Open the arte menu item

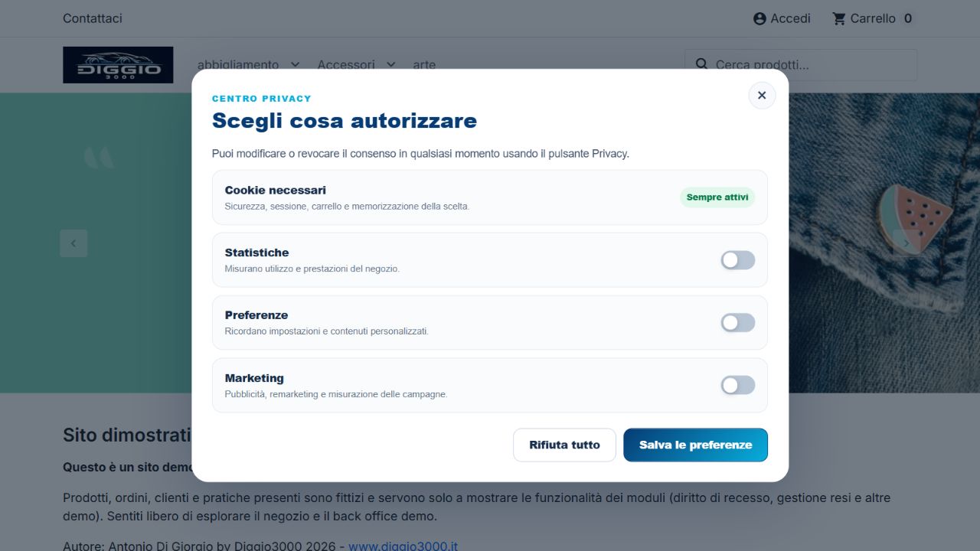click(424, 65)
